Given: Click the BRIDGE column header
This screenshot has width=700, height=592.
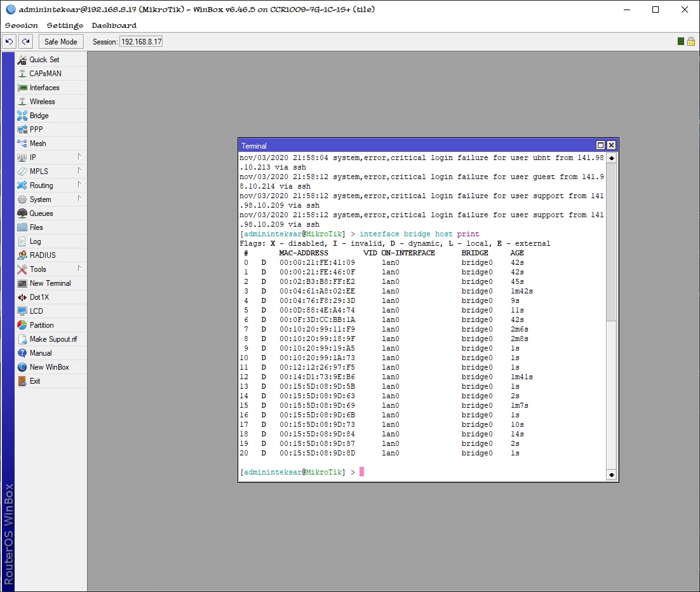Looking at the screenshot, I should pyautogui.click(x=475, y=253).
